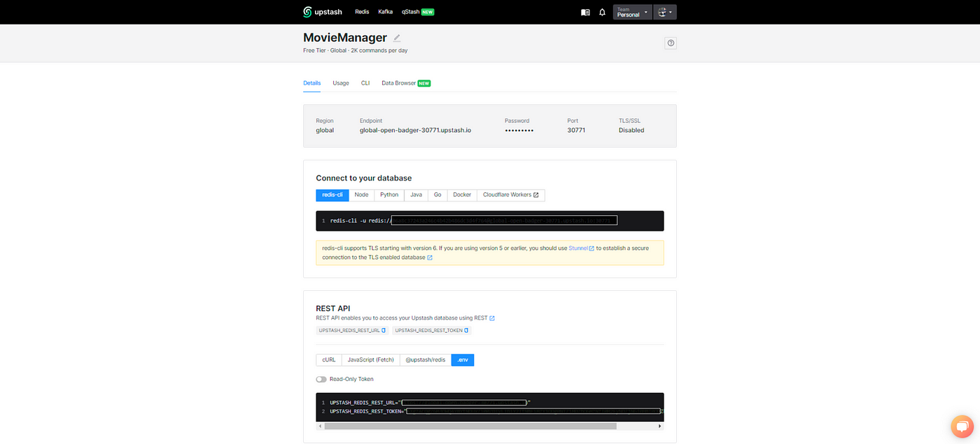The width and height of the screenshot is (980, 444).
Task: Switch to the Usage tab
Action: (x=341, y=83)
